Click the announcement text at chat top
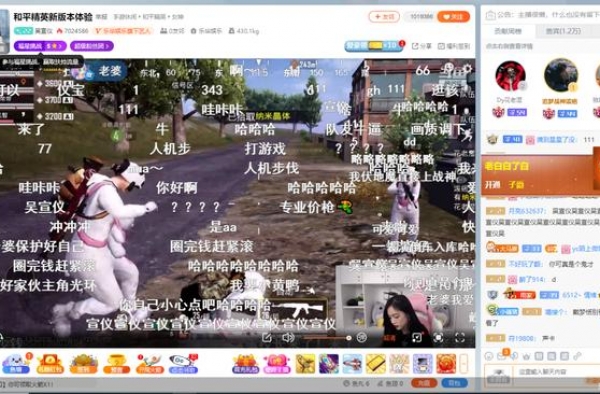Viewport: 600px width, 394px height. [x=547, y=15]
